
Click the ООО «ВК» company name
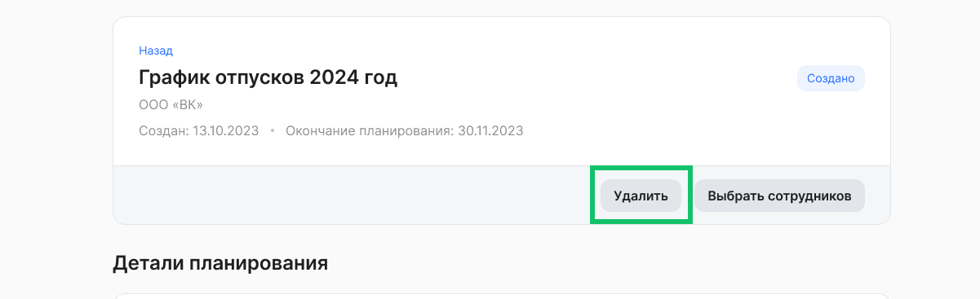click(171, 105)
